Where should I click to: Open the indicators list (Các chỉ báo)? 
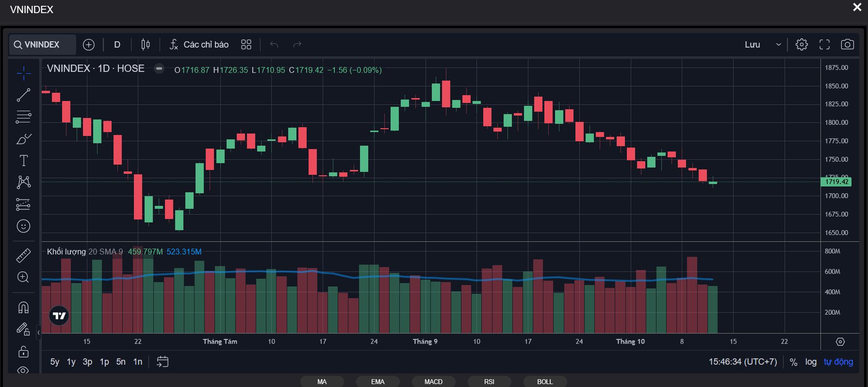coord(199,45)
